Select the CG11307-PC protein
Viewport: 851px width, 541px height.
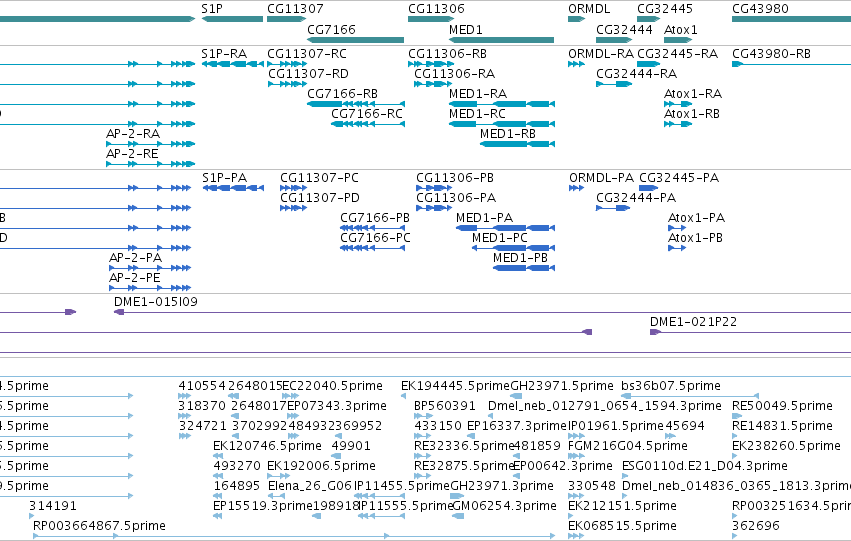coord(294,188)
